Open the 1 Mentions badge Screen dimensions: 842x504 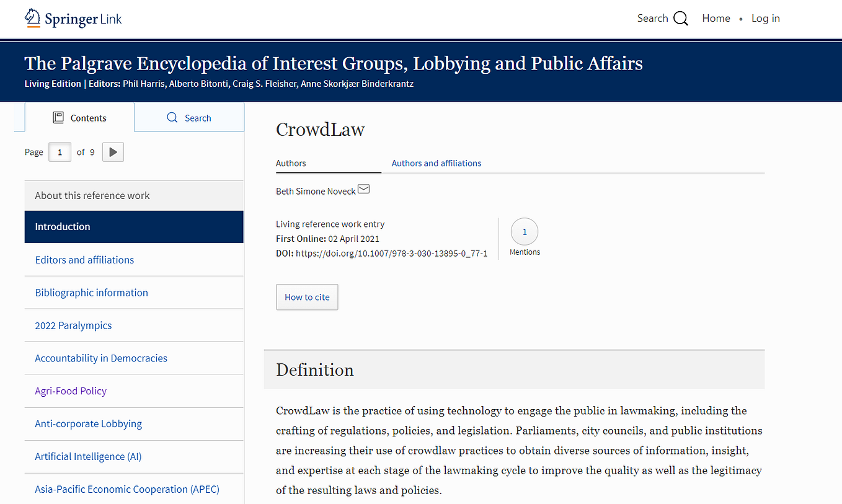pos(525,232)
